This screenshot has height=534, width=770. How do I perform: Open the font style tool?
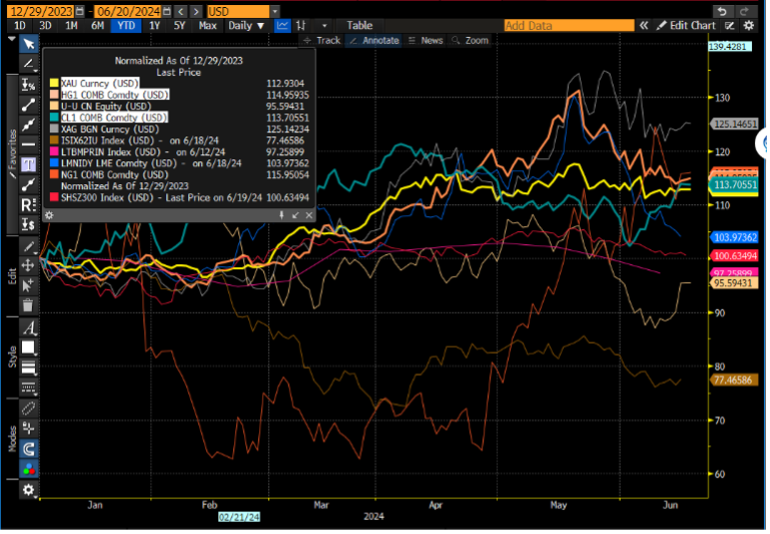point(29,327)
